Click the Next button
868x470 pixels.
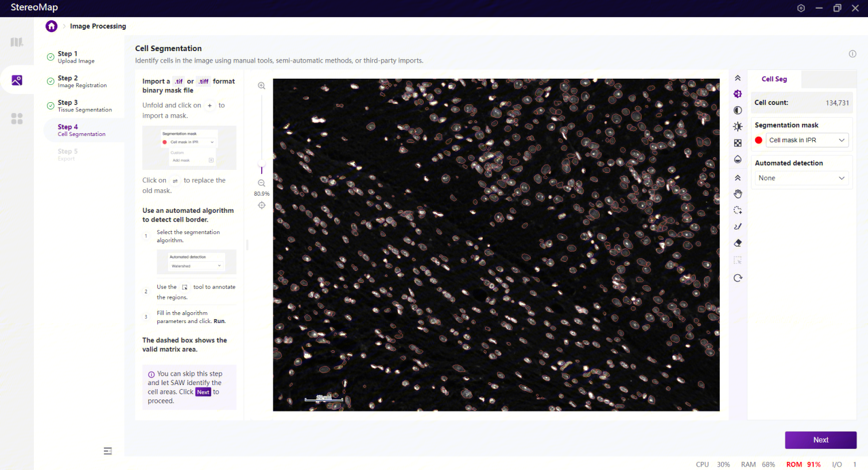tap(820, 440)
